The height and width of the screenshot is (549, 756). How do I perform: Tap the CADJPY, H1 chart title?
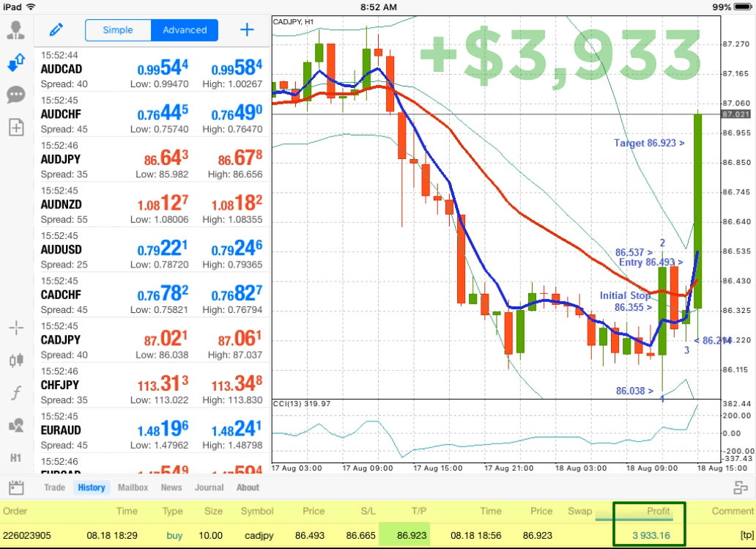(x=293, y=22)
